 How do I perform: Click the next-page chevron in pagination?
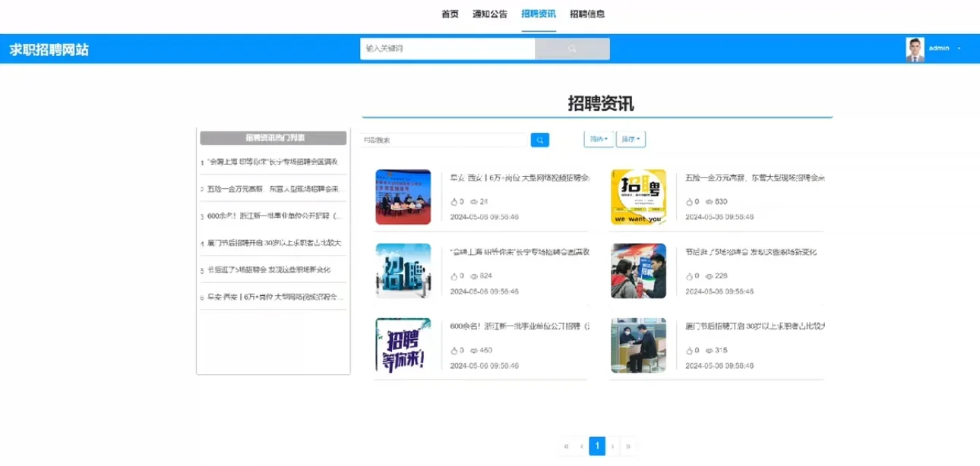pyautogui.click(x=612, y=446)
